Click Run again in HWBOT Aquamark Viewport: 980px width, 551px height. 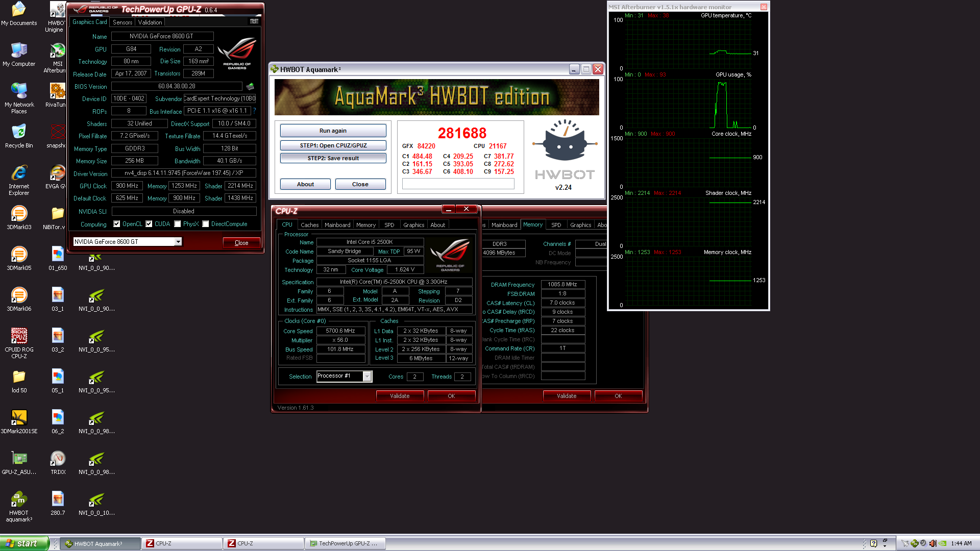[333, 131]
